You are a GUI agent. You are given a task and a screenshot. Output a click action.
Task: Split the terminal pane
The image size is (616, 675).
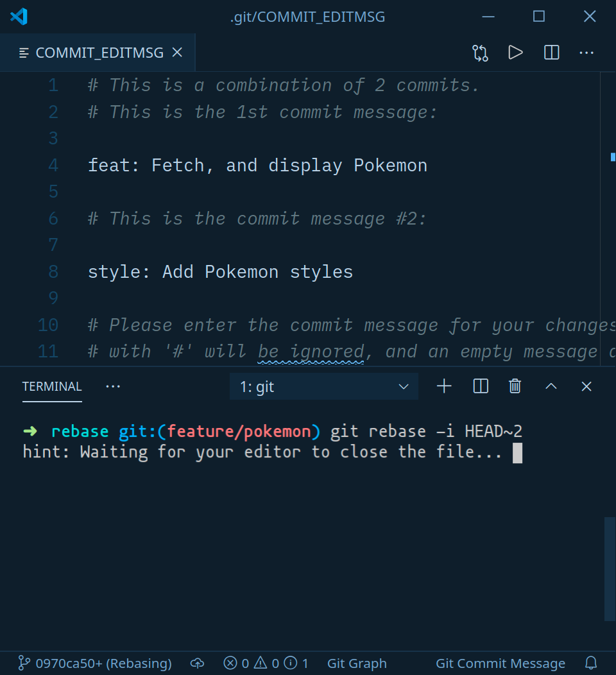[481, 386]
